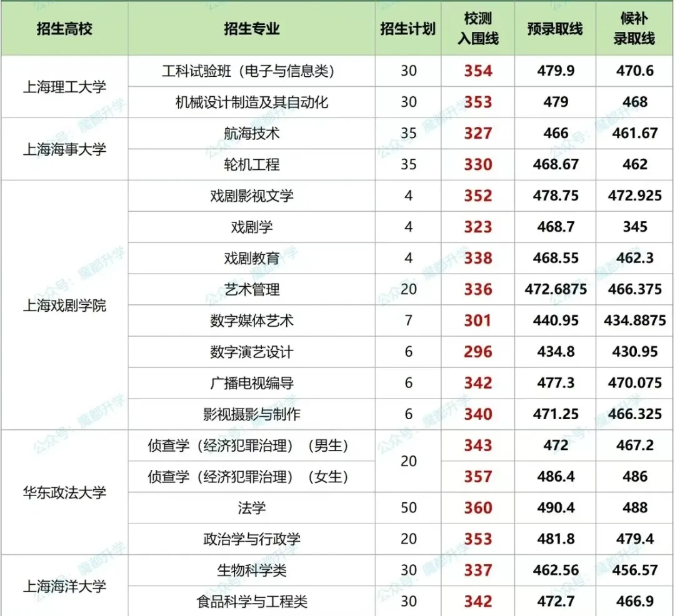Click the 影视摄影与制作 major cell
675x616 pixels.
(252, 414)
